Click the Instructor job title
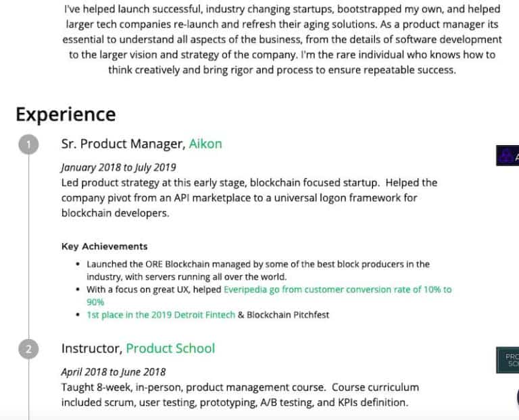The height and width of the screenshot is (420, 519). [x=91, y=348]
